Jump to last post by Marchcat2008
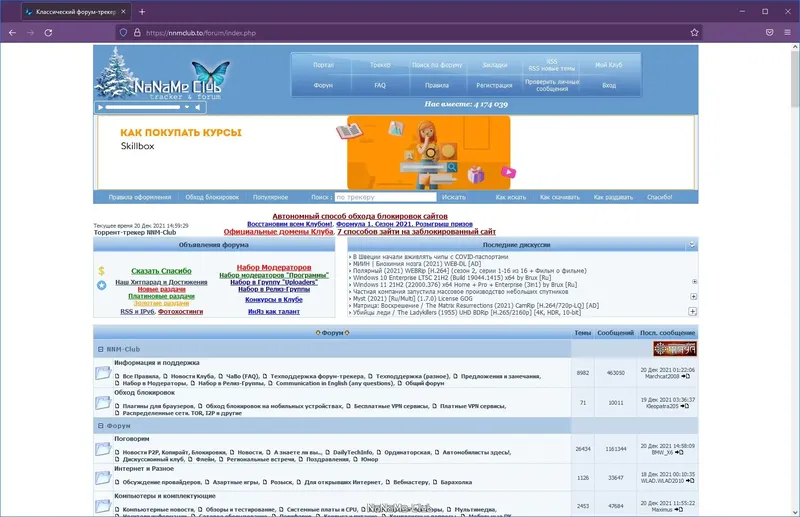 pyautogui.click(x=686, y=376)
